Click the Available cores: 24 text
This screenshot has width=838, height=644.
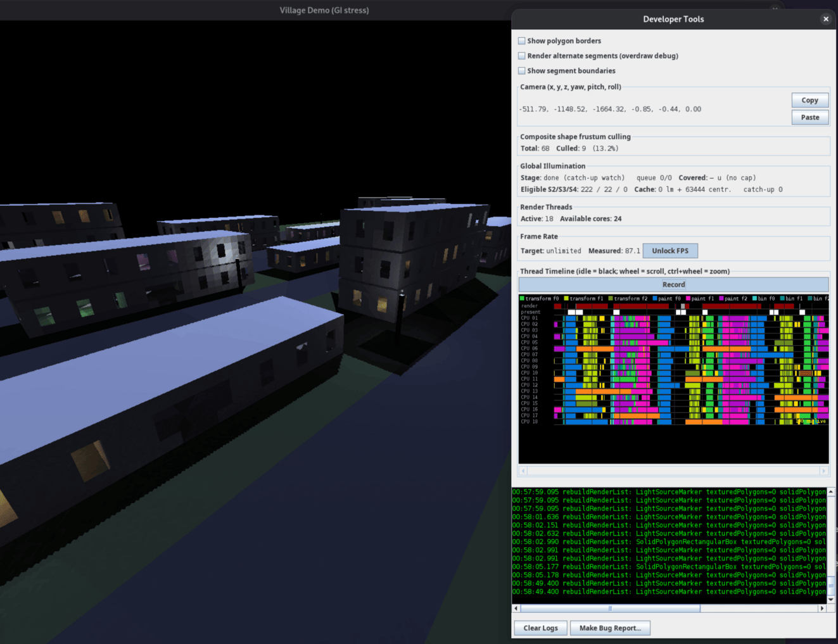click(590, 218)
